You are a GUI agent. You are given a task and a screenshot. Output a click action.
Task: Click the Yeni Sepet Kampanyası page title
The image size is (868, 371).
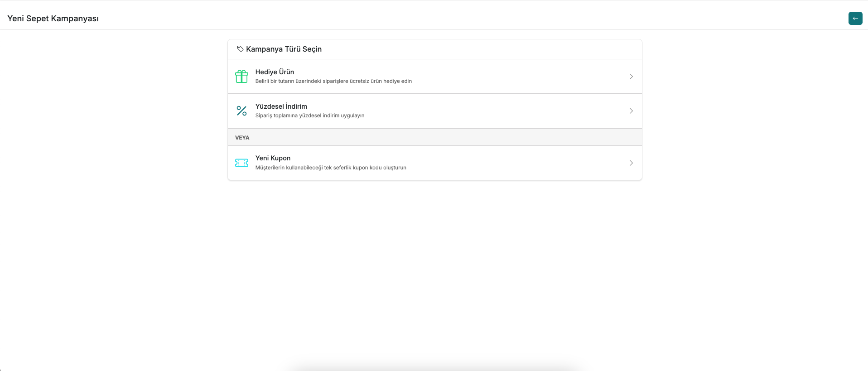pos(53,19)
